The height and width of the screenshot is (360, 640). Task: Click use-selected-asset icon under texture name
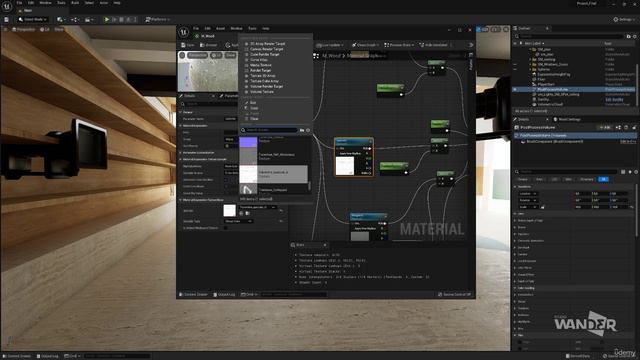tap(241, 213)
